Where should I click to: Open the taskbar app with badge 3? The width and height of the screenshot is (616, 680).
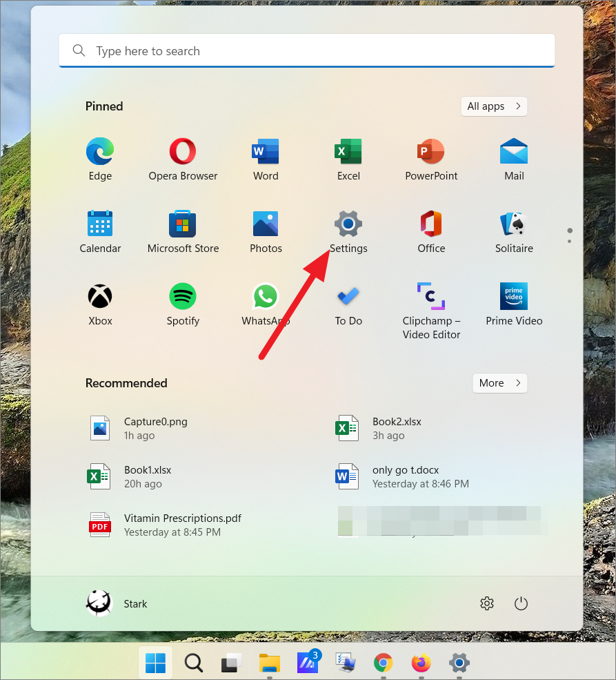point(308,662)
